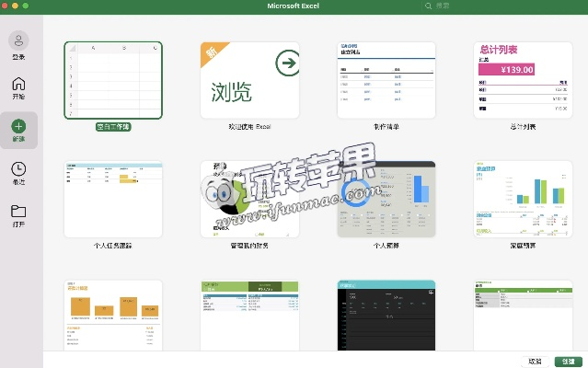588x368 pixels.
Task: Choose the 个人预算 template
Action: click(x=386, y=200)
